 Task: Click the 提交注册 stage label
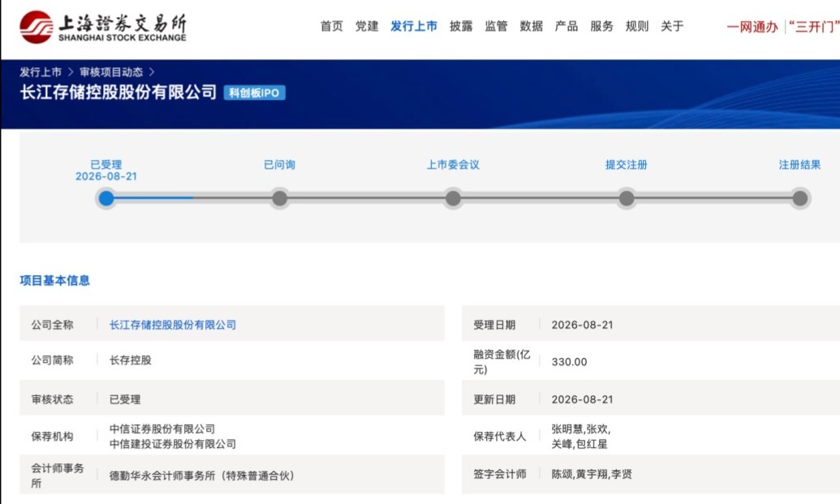point(627,165)
